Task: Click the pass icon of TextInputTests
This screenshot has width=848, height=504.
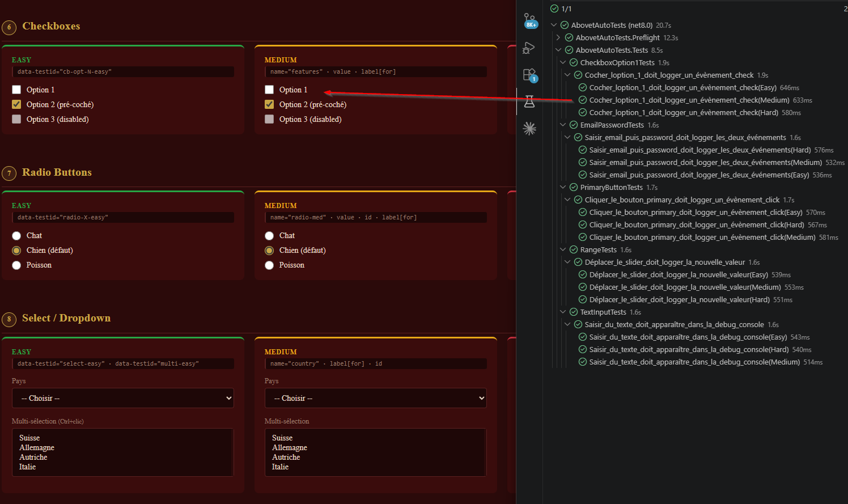Action: click(574, 312)
